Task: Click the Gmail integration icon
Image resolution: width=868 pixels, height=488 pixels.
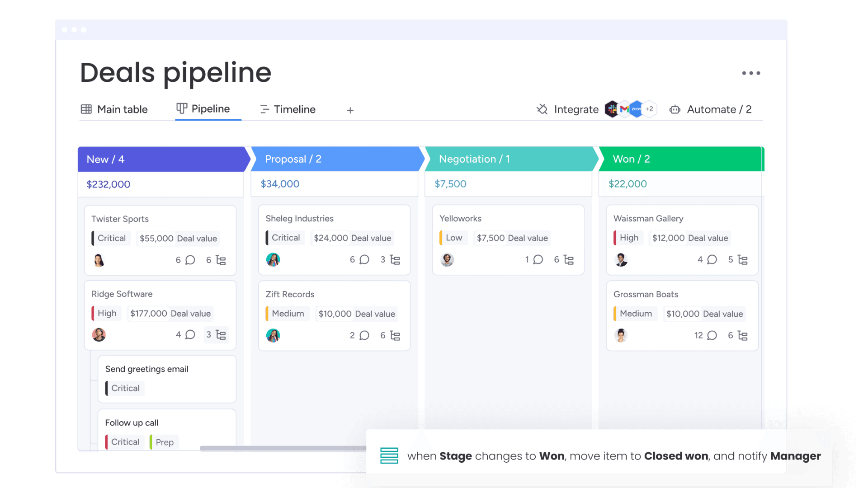Action: click(624, 109)
